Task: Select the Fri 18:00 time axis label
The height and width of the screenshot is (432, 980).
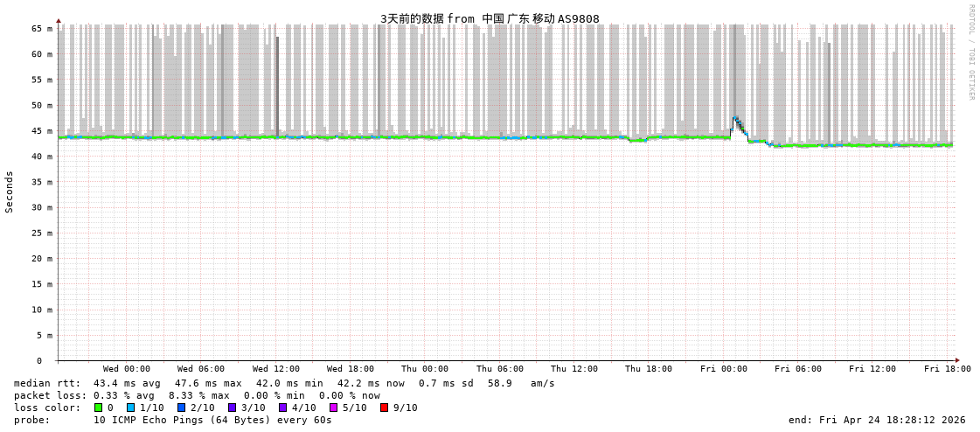Action: click(x=947, y=369)
